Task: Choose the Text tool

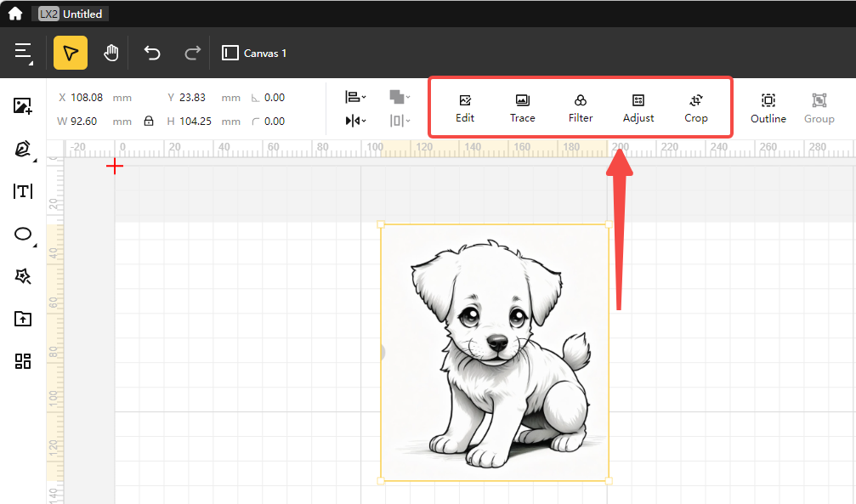Action: point(23,191)
